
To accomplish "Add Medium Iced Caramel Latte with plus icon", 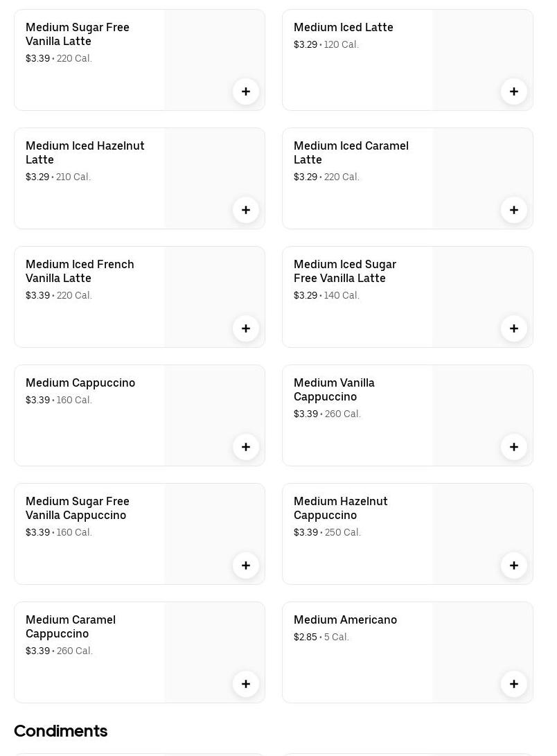I will pyautogui.click(x=514, y=210).
